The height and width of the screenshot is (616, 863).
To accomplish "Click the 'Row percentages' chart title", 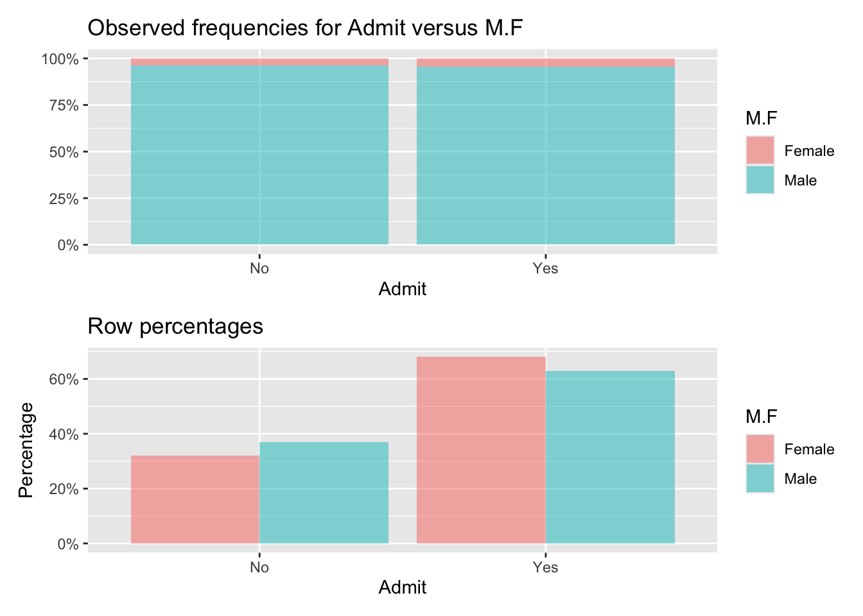I will [x=175, y=327].
